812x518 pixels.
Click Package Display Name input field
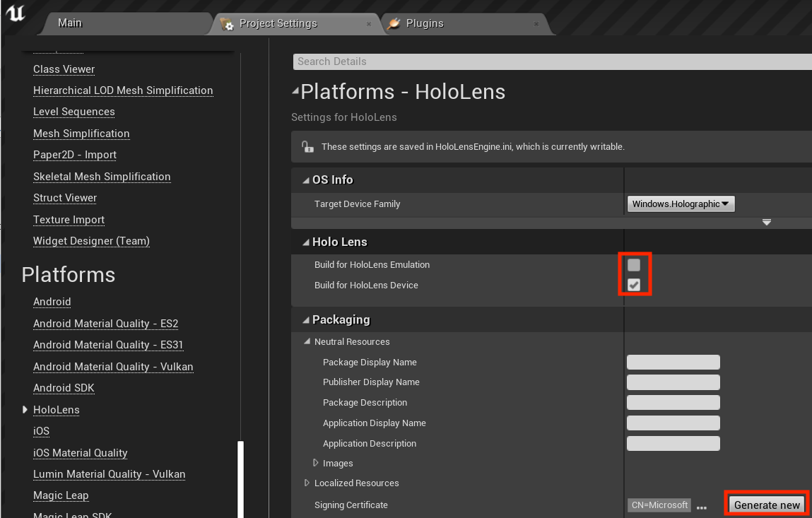click(673, 362)
